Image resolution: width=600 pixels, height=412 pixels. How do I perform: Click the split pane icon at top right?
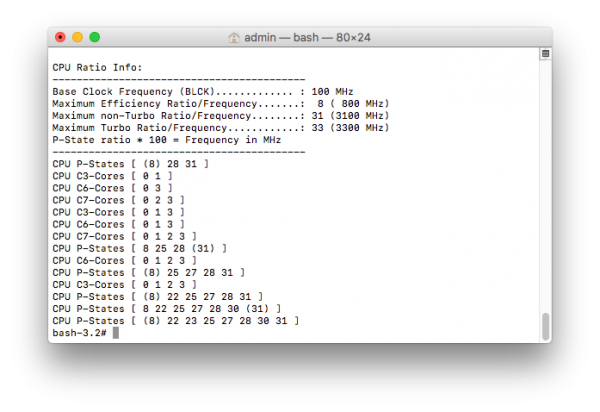click(545, 54)
